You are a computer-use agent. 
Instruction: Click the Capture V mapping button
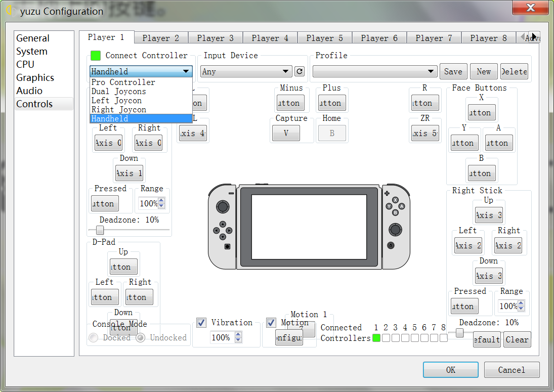point(286,133)
